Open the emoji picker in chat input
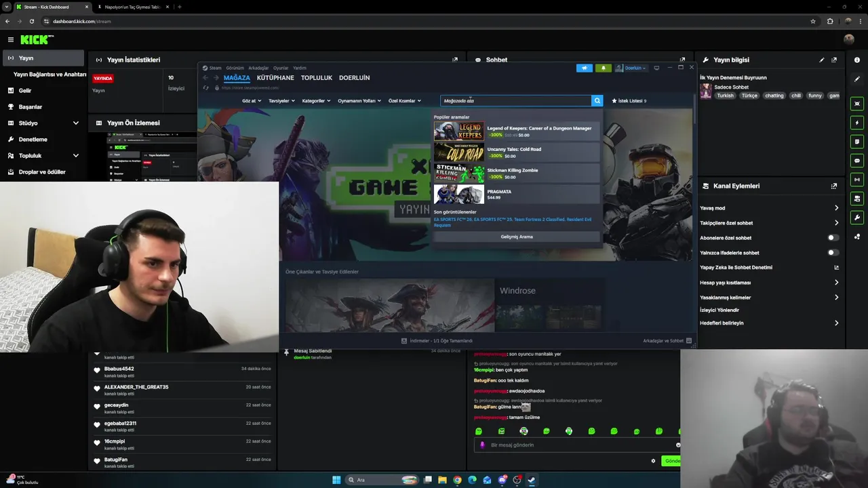Viewport: 868px width, 488px height. pos(677,445)
